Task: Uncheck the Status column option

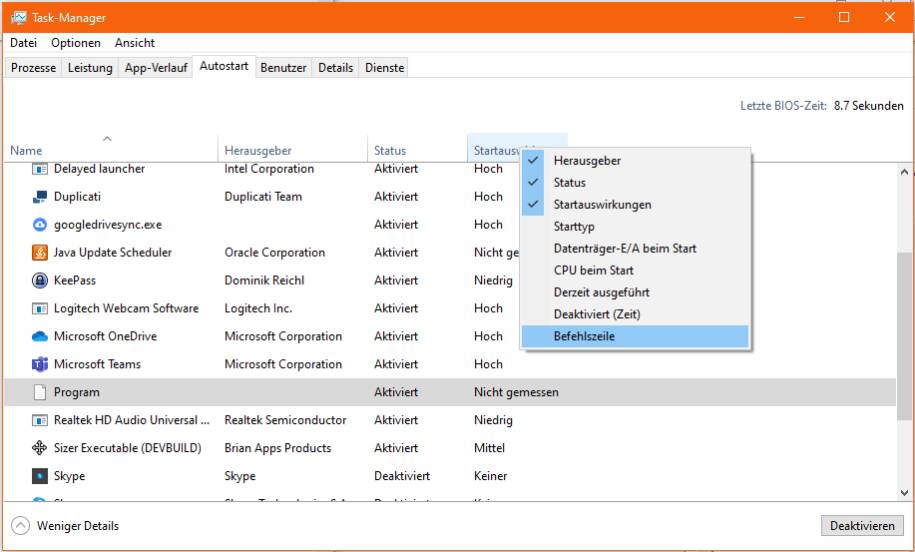Action: (x=635, y=183)
